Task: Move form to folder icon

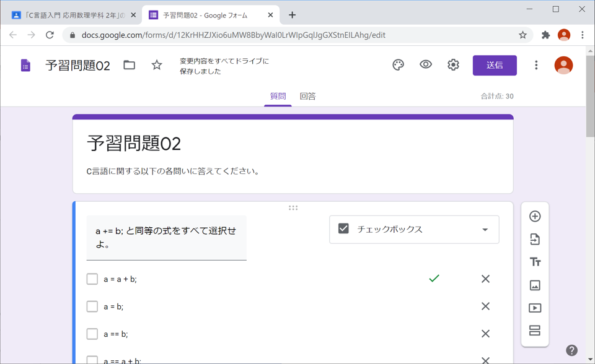Action: (x=129, y=65)
